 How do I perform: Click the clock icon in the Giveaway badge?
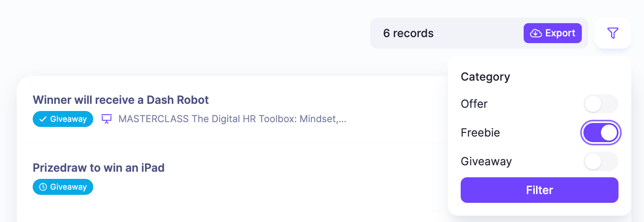coord(43,187)
